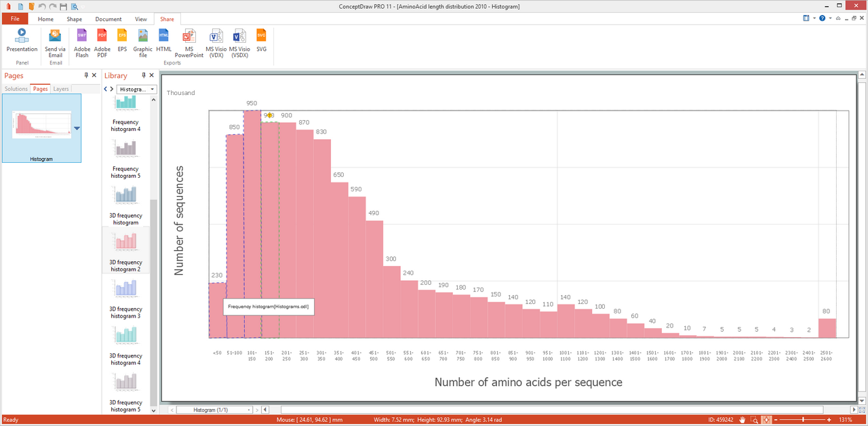Screen dimensions: 868x426
Task: Export to MS Visio VSDX
Action: click(x=239, y=43)
